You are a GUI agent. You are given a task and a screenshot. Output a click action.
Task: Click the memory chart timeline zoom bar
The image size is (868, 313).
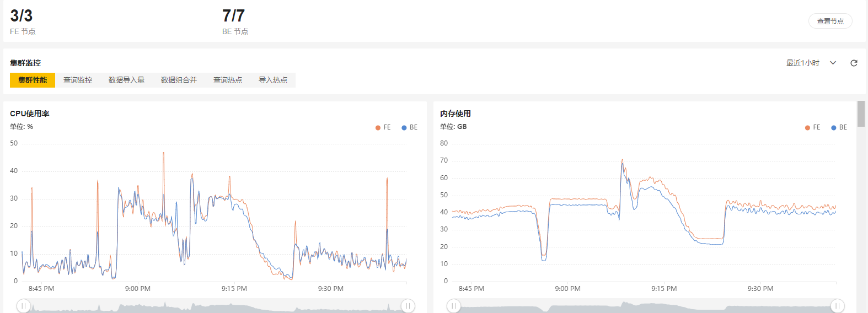pos(645,306)
